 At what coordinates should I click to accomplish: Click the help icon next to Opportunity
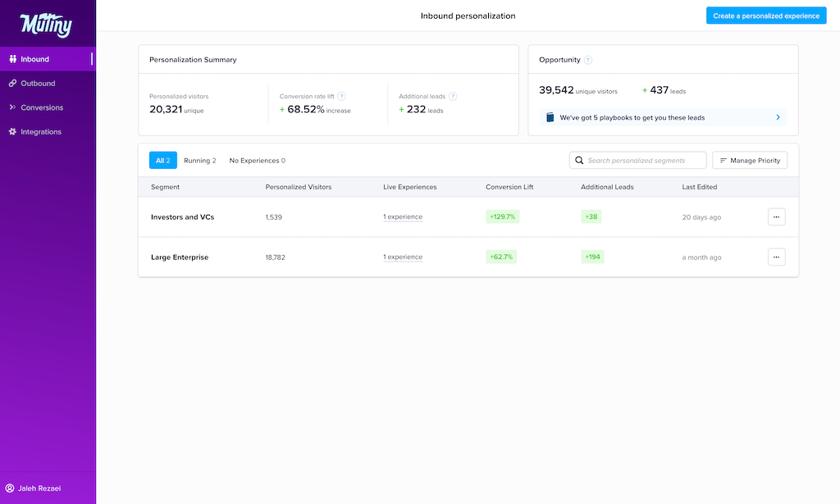pyautogui.click(x=588, y=60)
